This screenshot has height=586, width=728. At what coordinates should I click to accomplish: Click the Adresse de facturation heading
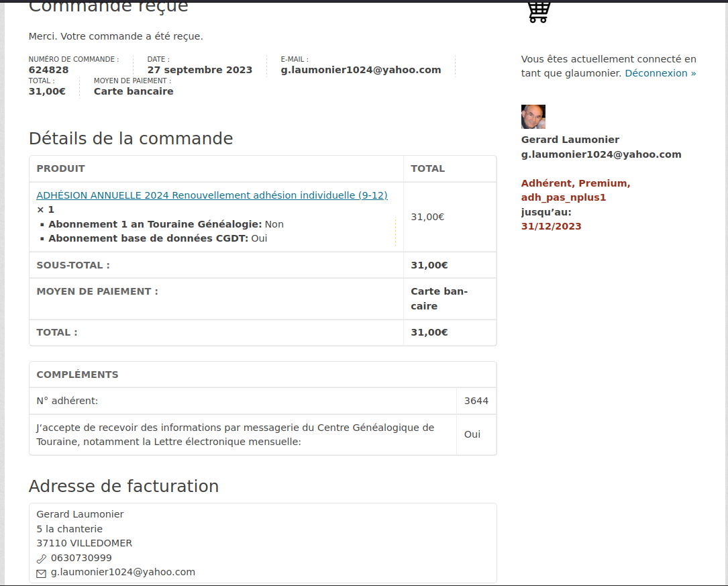(123, 486)
